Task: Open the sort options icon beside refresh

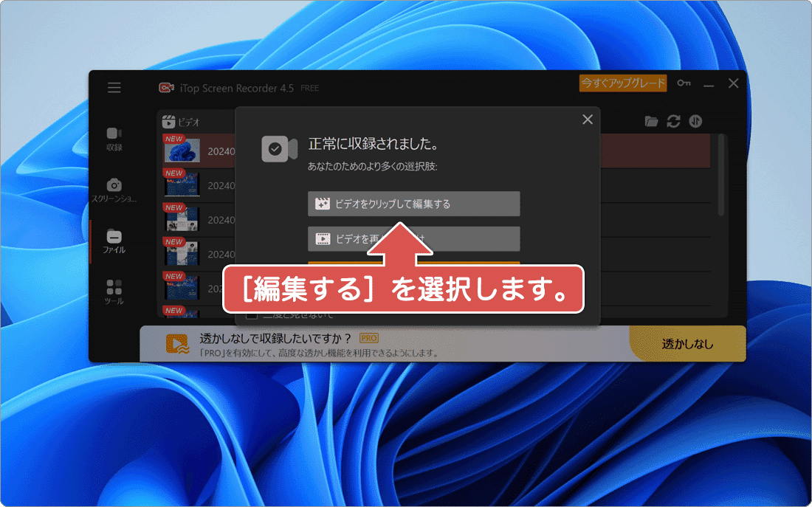Action: 695,120
